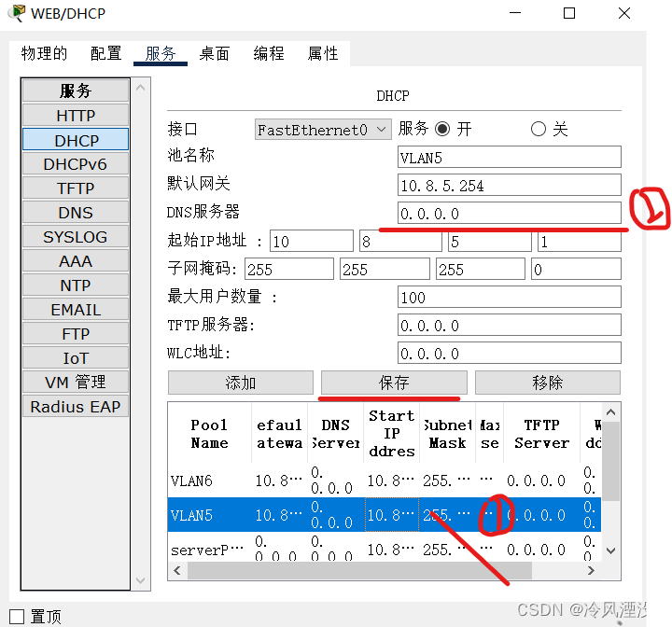Image resolution: width=672 pixels, height=627 pixels.
Task: Select DHCP service in sidebar
Action: [76, 140]
